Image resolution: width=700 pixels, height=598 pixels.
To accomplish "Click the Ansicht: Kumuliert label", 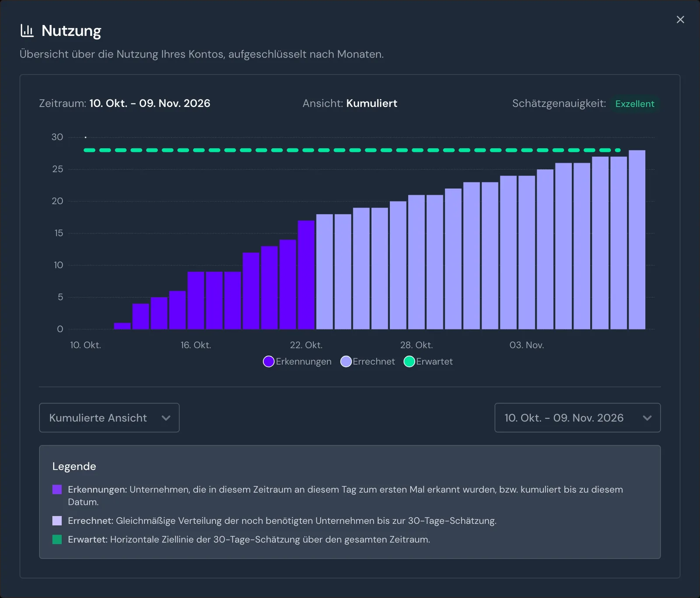I will coord(350,103).
